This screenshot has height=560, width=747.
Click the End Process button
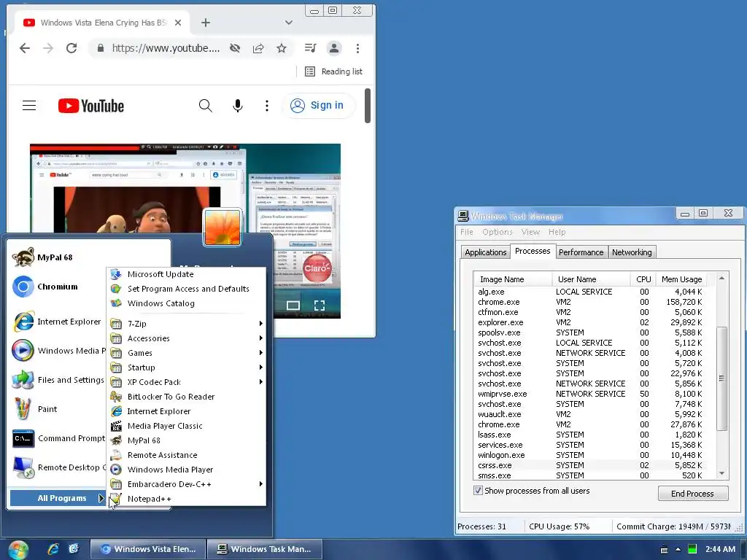[693, 494]
